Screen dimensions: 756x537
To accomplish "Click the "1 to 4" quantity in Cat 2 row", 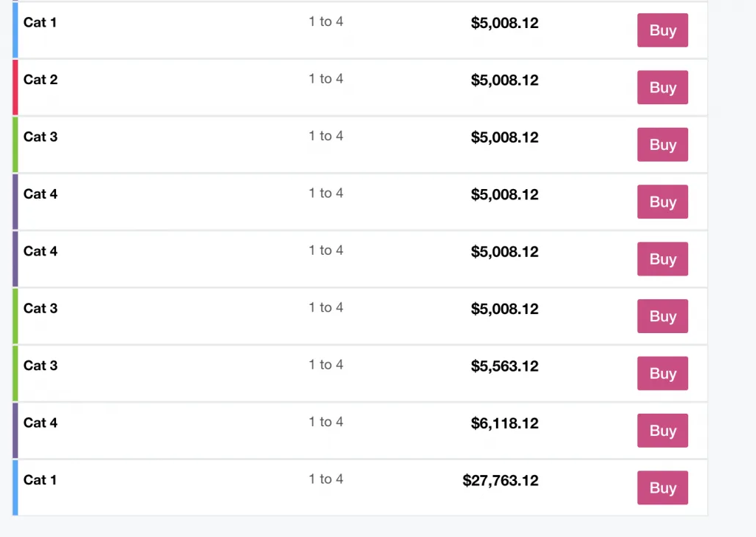I will [x=326, y=79].
